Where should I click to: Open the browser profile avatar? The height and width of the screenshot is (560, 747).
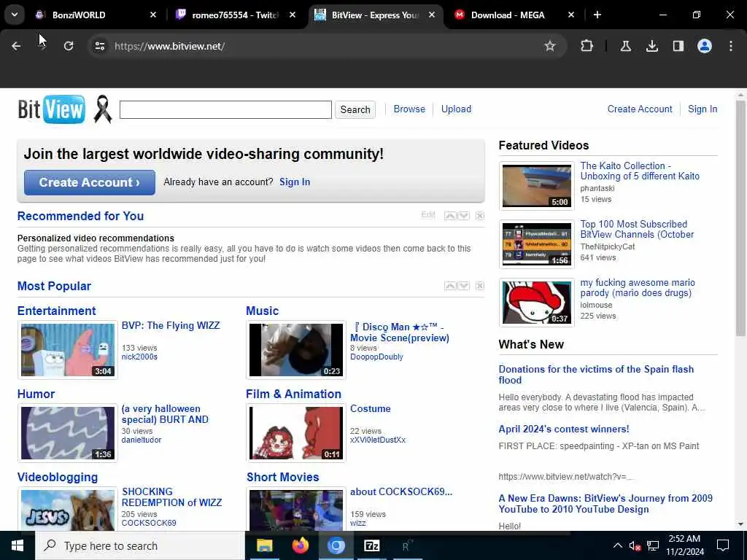tap(704, 46)
